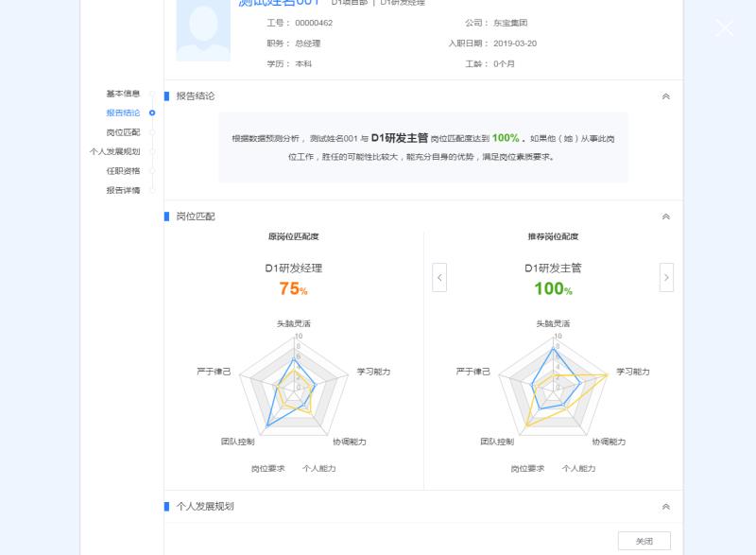Click the close X icon in the corner
The image size is (756, 555).
(x=724, y=28)
